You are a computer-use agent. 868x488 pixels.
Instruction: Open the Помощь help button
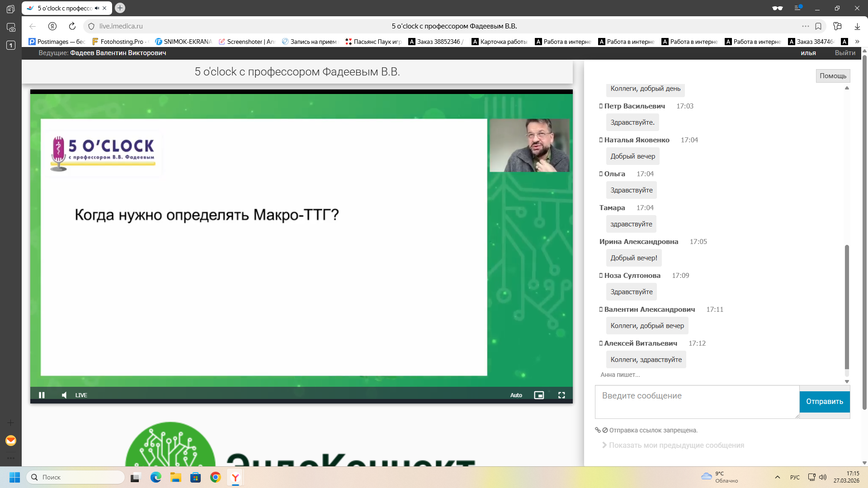click(833, 75)
